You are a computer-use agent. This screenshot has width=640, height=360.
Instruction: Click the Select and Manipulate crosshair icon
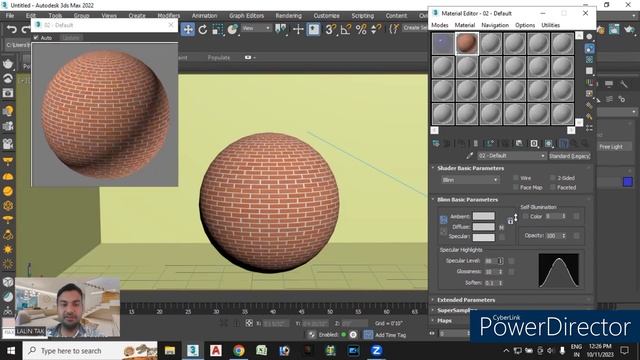[x=298, y=29]
